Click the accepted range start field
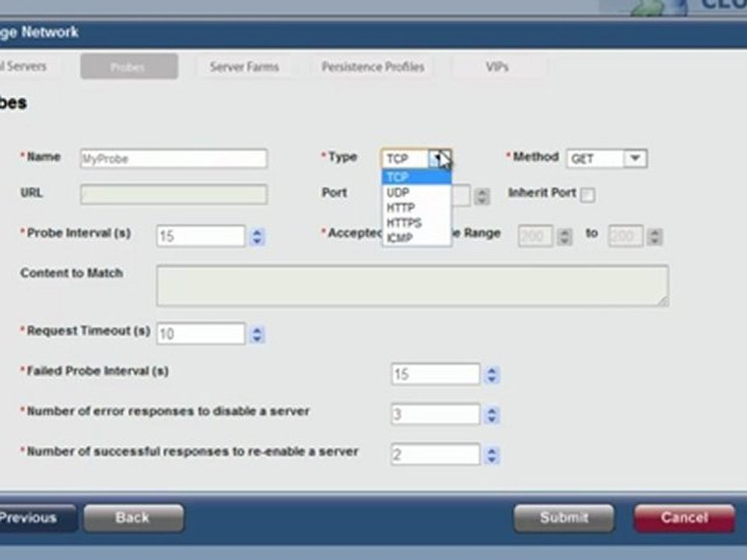747x560 pixels. 535,236
